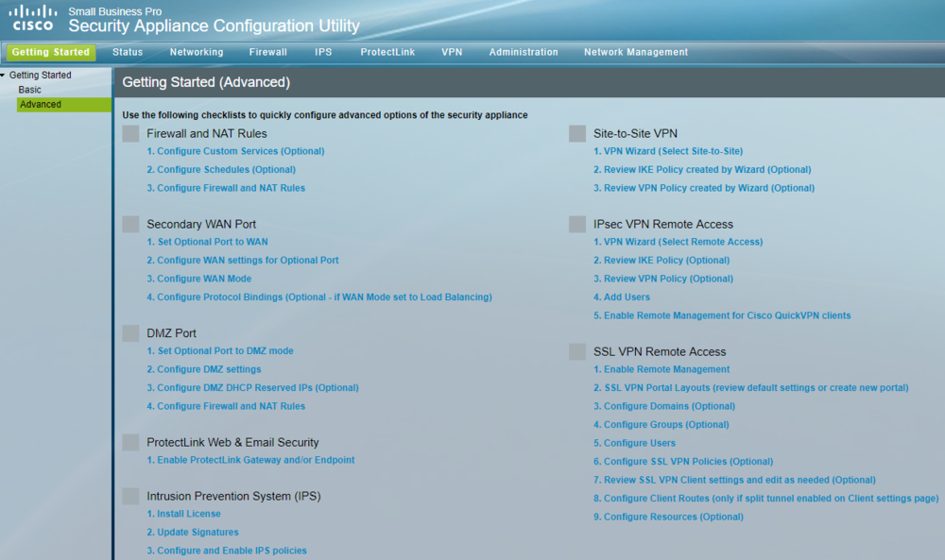Collapse the Getting Started tree node

(x=4, y=76)
